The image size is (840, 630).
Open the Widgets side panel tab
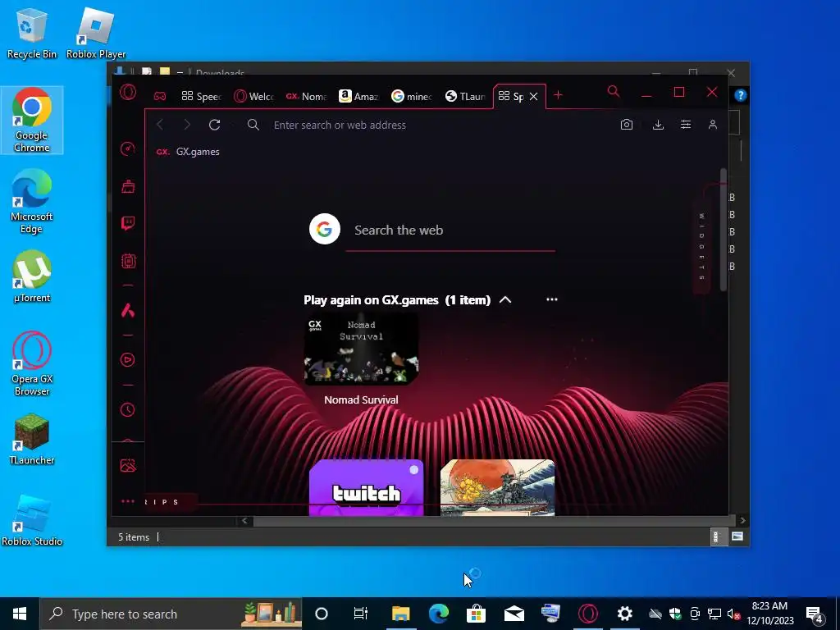pyautogui.click(x=702, y=246)
